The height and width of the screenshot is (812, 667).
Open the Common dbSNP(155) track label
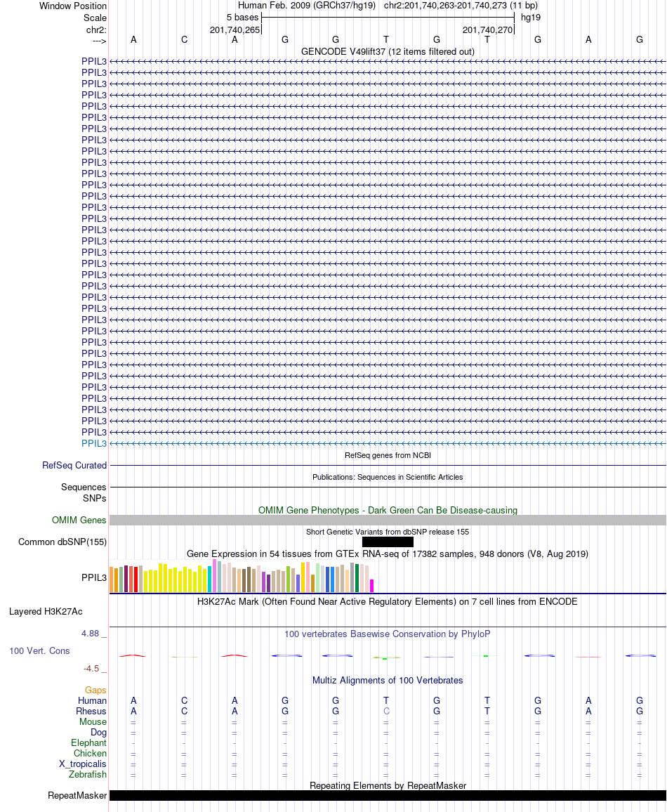(x=62, y=542)
